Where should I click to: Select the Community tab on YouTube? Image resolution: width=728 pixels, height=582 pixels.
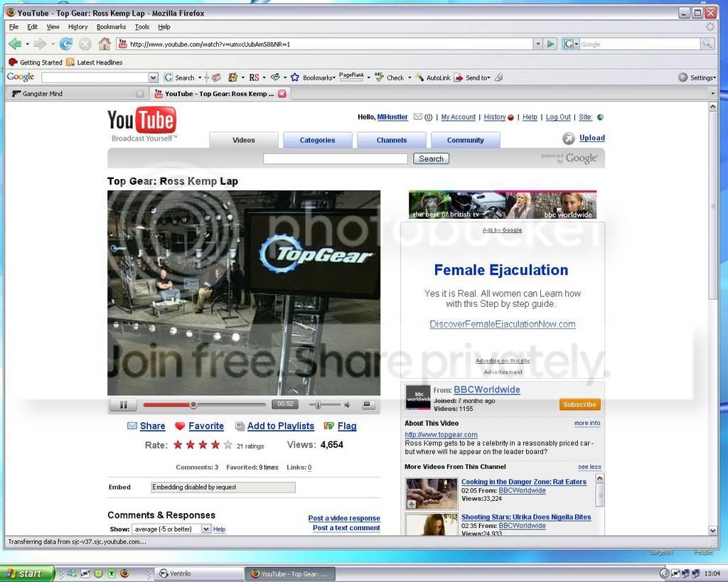pos(465,140)
